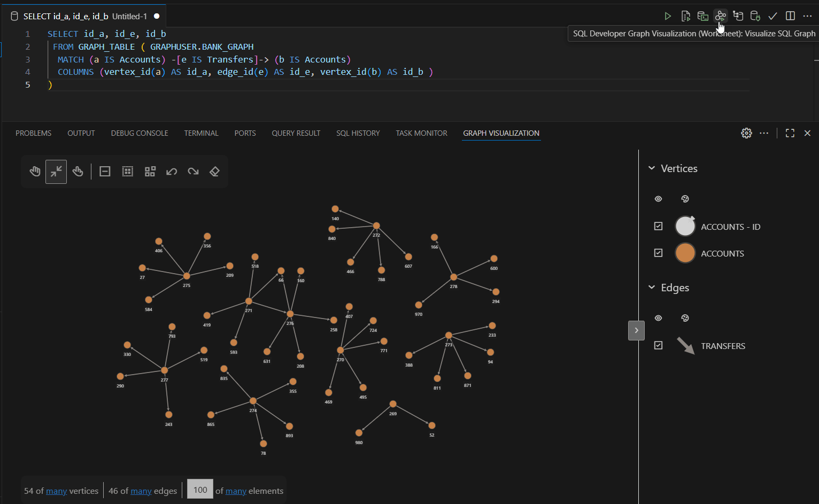Maximize the panel with the fullscreen icon

click(x=790, y=133)
